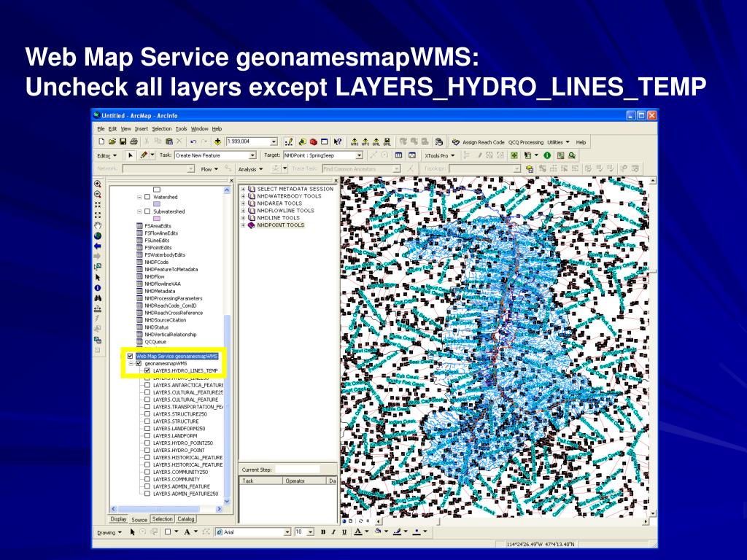
Task: Click the Print icon in the toolbar
Action: pyautogui.click(x=134, y=141)
